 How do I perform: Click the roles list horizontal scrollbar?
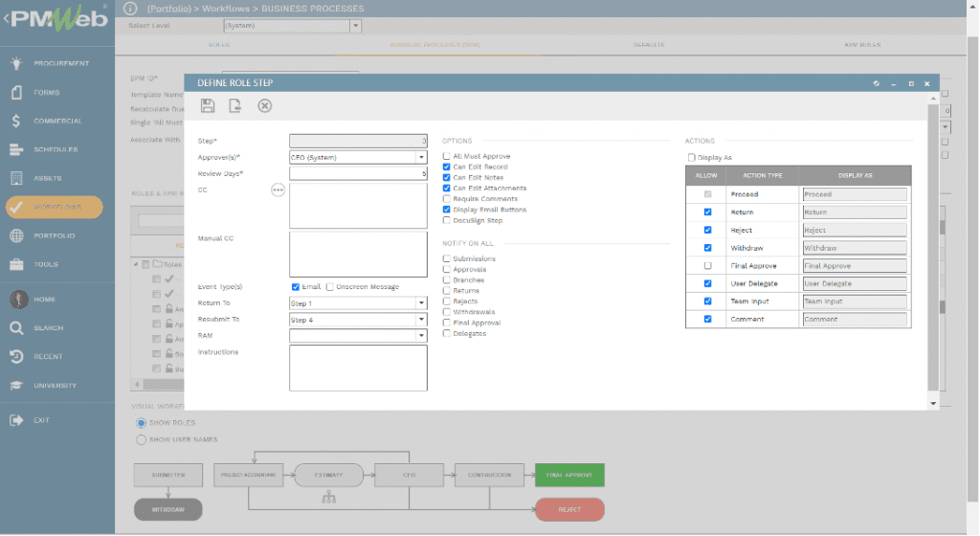click(163, 384)
